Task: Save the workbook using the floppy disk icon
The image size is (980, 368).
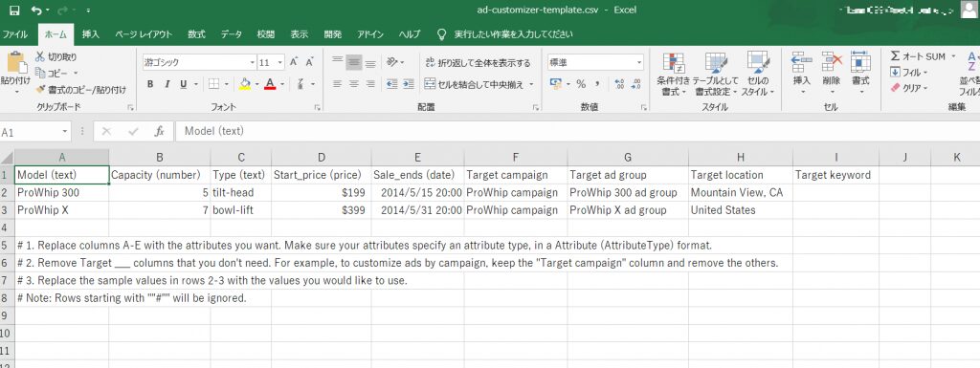Action: pyautogui.click(x=14, y=11)
